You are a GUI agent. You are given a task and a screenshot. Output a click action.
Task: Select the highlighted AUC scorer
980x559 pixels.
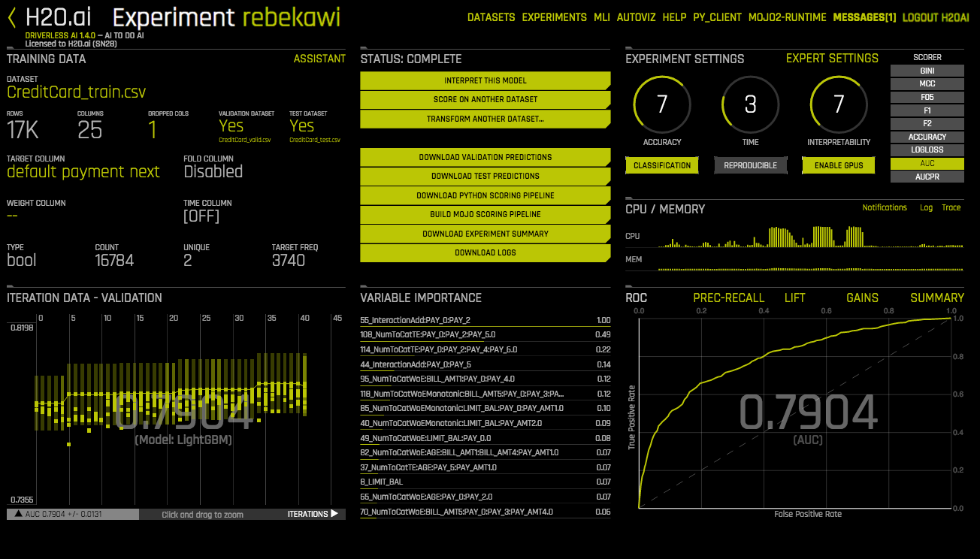[927, 163]
